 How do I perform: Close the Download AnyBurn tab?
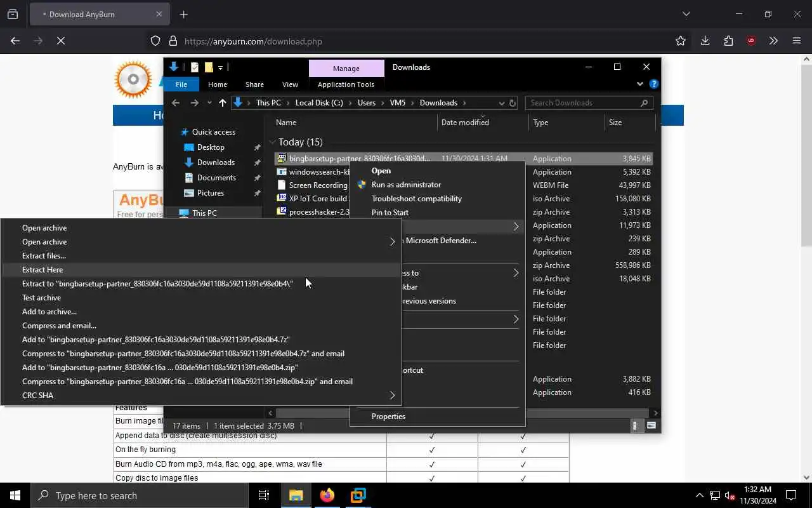pos(159,14)
